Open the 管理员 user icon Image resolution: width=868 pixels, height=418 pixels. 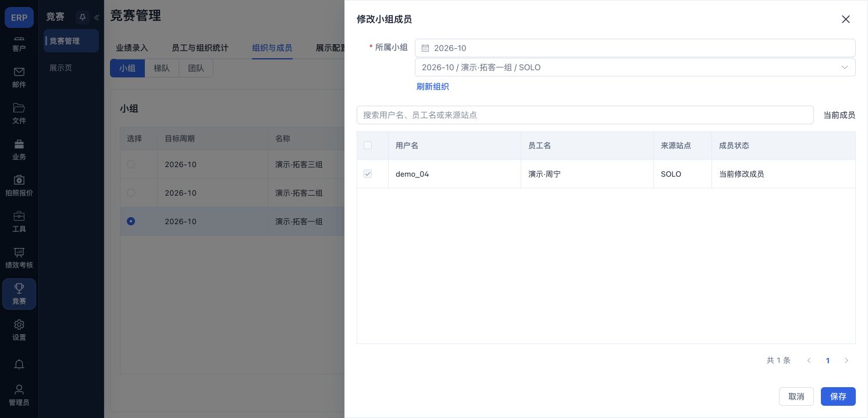click(19, 395)
